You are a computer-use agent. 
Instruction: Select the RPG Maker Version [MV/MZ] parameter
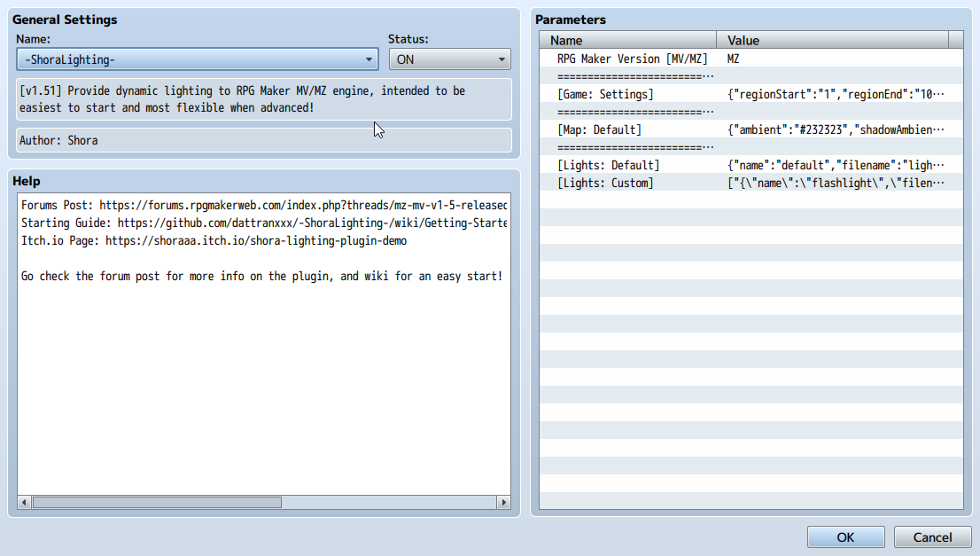click(x=632, y=59)
